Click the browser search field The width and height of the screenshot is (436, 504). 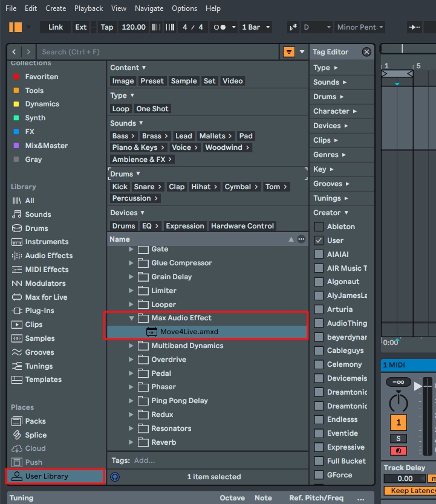click(158, 52)
